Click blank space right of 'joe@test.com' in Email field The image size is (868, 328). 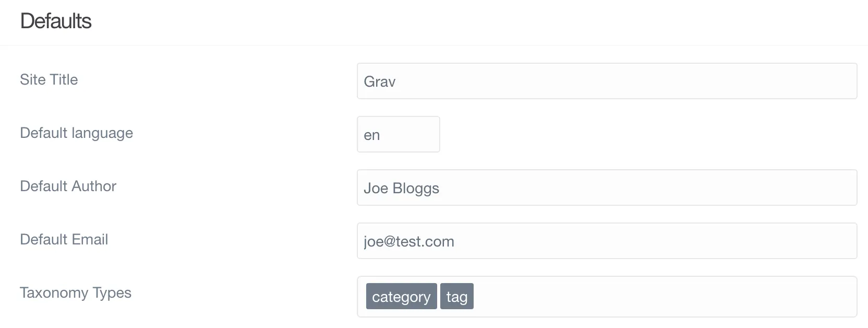pos(655,241)
